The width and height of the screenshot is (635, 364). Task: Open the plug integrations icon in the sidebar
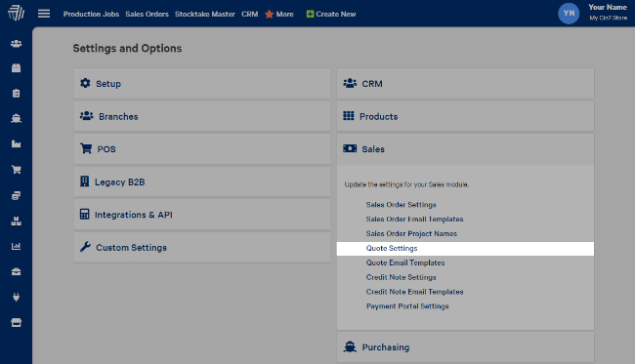click(17, 298)
